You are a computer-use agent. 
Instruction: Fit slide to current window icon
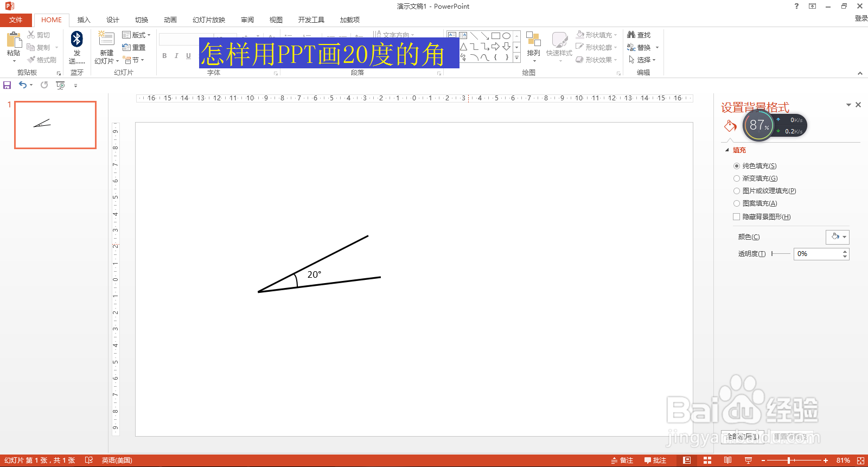click(x=860, y=460)
